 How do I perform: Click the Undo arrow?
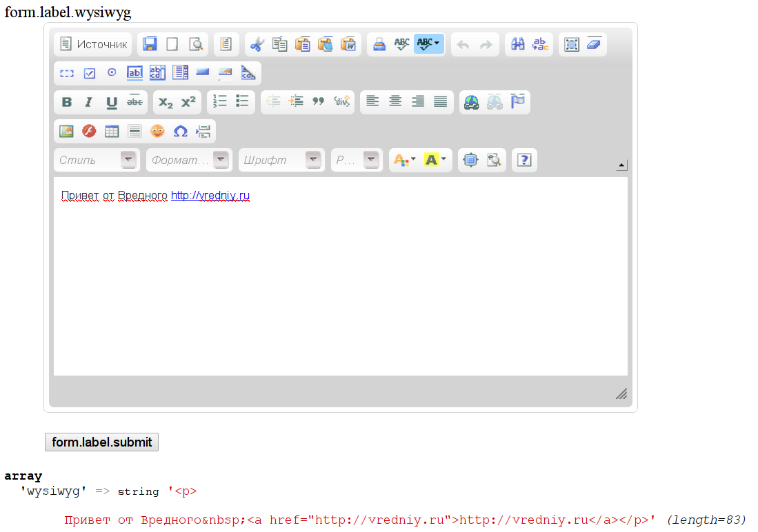[463, 45]
